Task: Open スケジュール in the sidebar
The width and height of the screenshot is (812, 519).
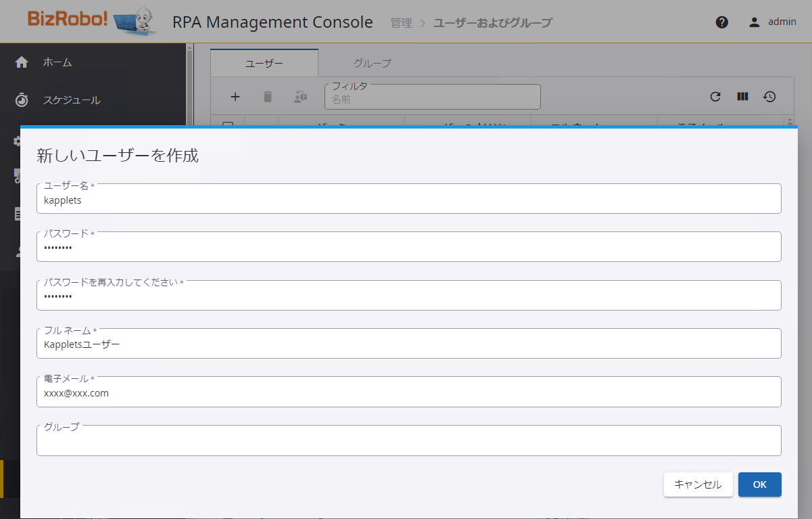Action: 72,100
